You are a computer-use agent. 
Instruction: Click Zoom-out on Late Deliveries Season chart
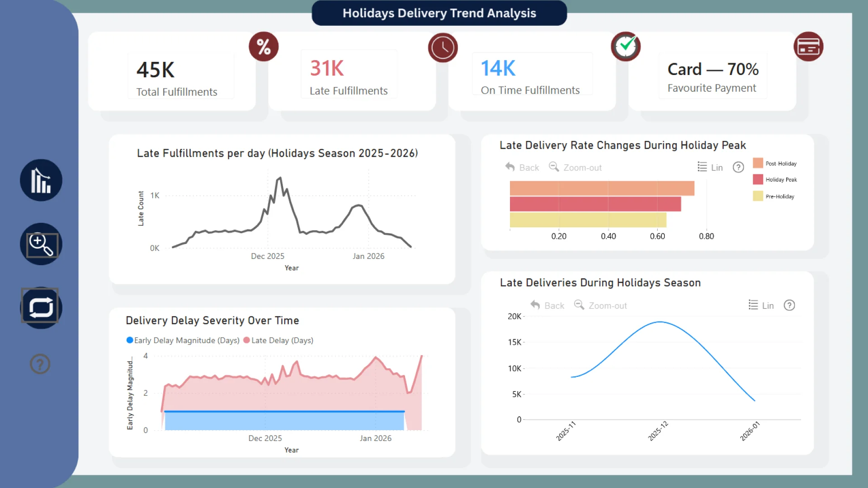[x=600, y=305]
